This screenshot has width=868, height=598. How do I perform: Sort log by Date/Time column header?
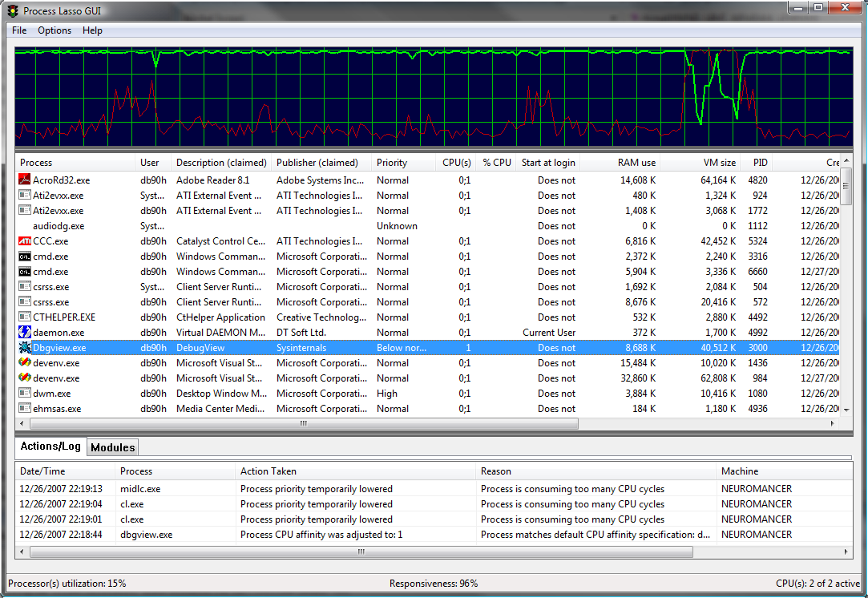point(66,471)
